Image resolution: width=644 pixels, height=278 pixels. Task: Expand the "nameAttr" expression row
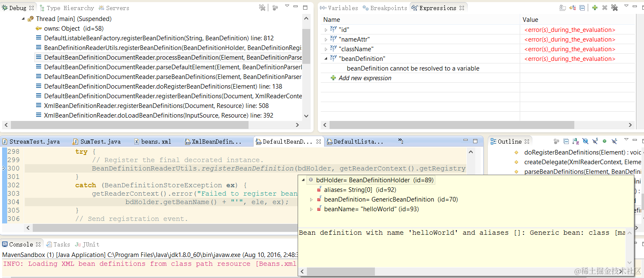point(326,39)
